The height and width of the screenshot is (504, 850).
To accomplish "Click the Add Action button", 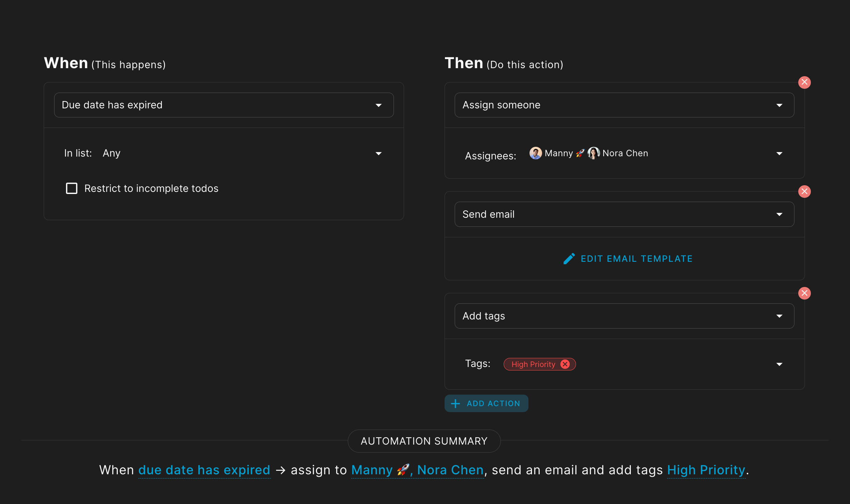I will (x=486, y=403).
